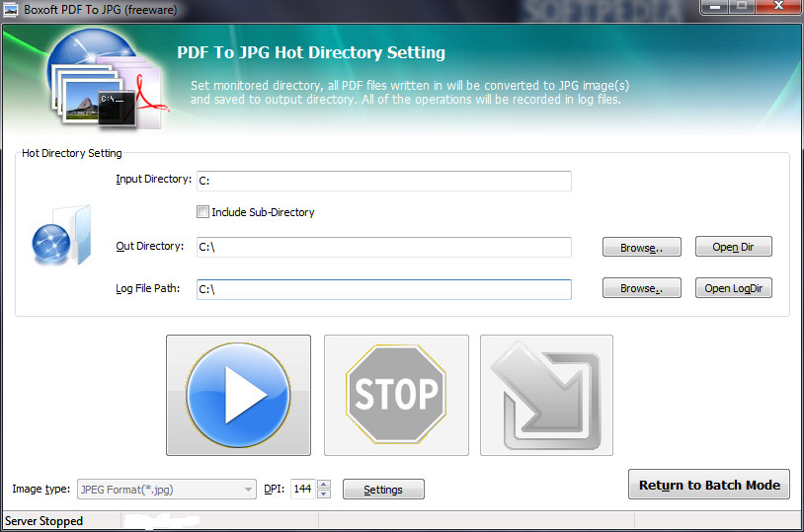Screen dimensions: 804x532
Task: Close the Boxoft PDF To JPG window
Action: (778, 7)
